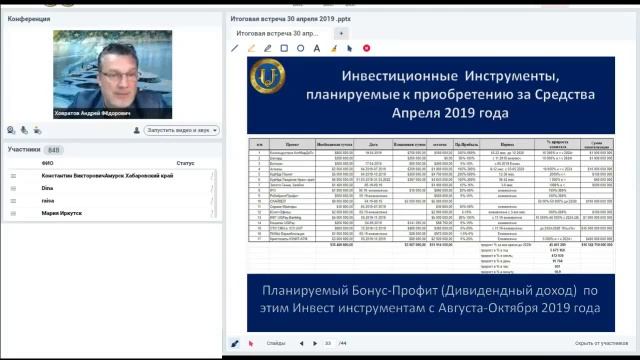Click the 'Конференция' panel title
This screenshot has height=360, width=640.
29,19
